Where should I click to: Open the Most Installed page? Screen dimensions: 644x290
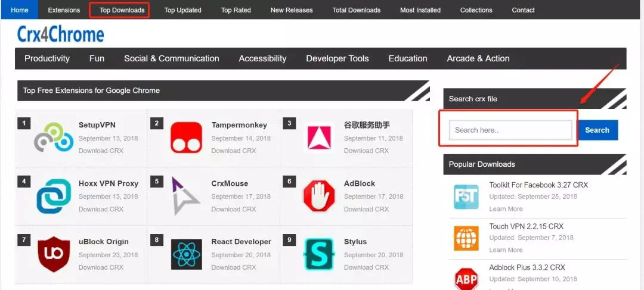coord(420,10)
